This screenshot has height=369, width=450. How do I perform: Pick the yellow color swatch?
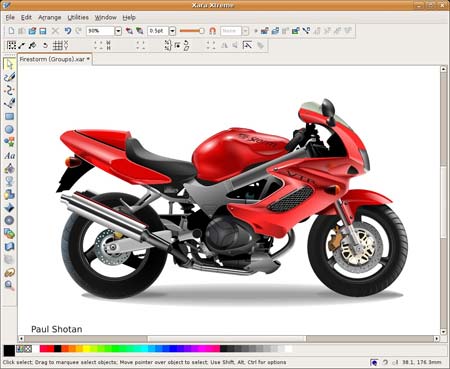coord(86,349)
